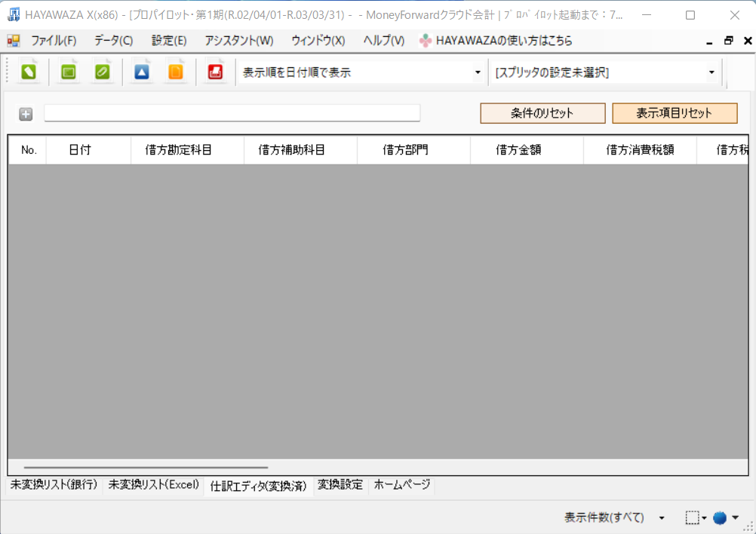Switch to the 変換設定 tab
The width and height of the screenshot is (756, 534).
[x=340, y=485]
